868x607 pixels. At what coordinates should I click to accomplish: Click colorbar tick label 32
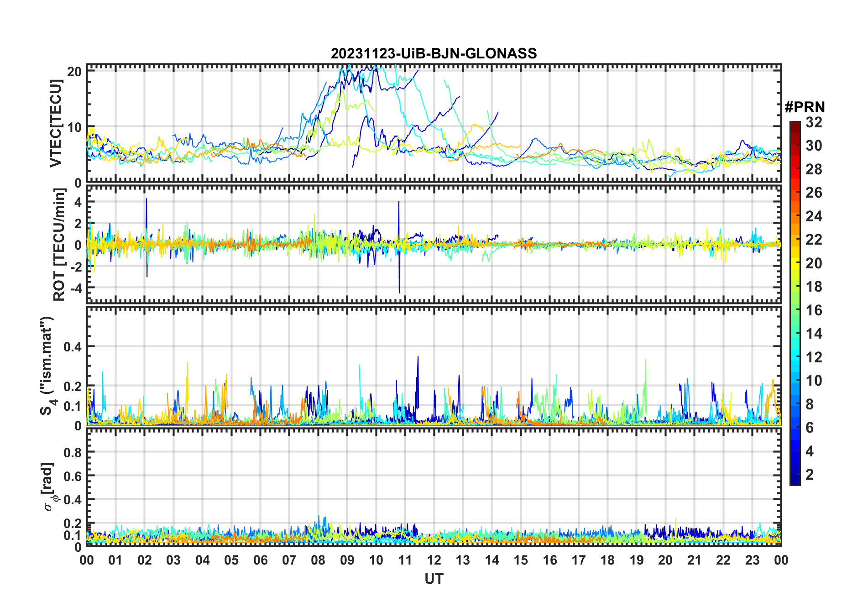tap(814, 122)
